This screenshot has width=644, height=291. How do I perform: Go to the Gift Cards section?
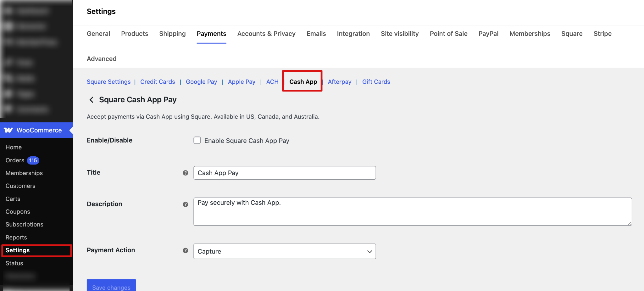(376, 81)
